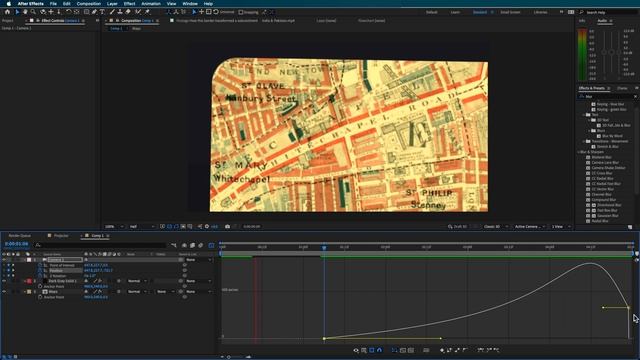The height and width of the screenshot is (360, 640).
Task: Select the Roto Brush tool
Action: point(138,12)
